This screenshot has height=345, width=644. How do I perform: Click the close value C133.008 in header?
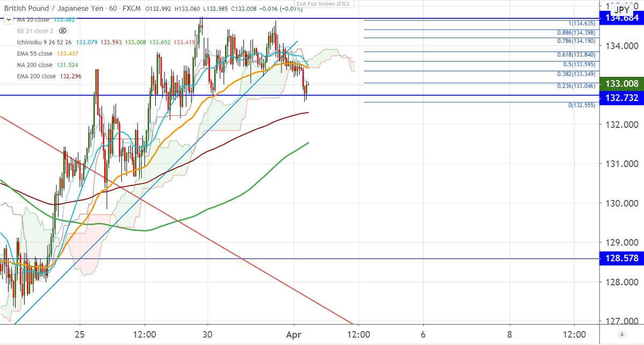point(243,9)
